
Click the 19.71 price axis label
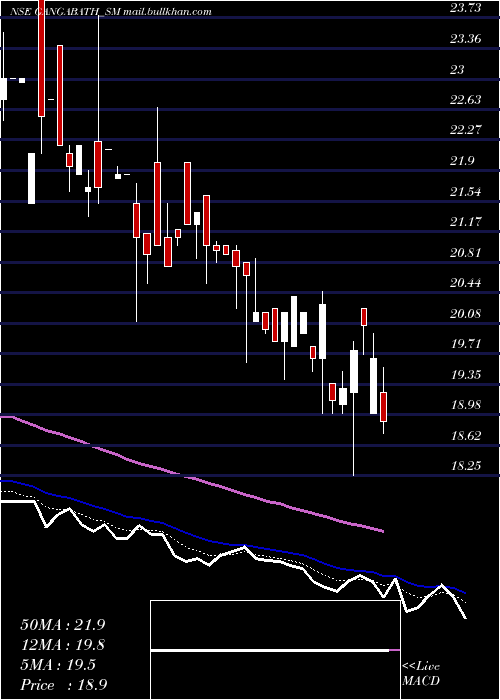466,344
